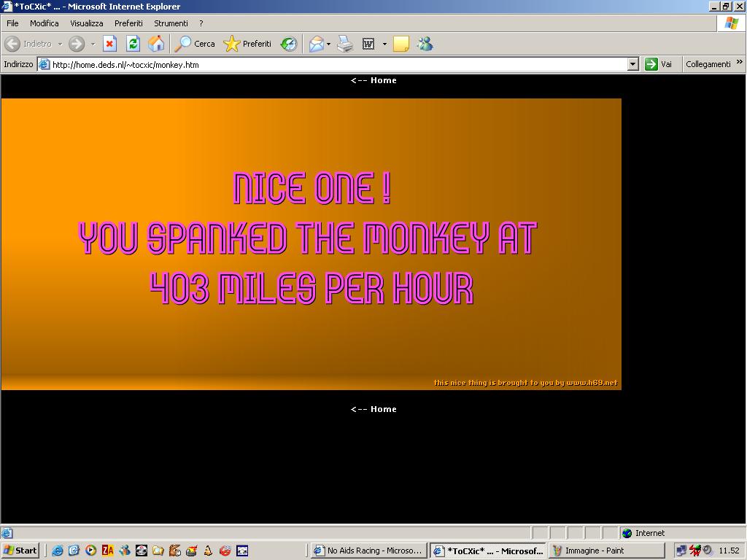Open the History (Cronologia) icon

289,44
